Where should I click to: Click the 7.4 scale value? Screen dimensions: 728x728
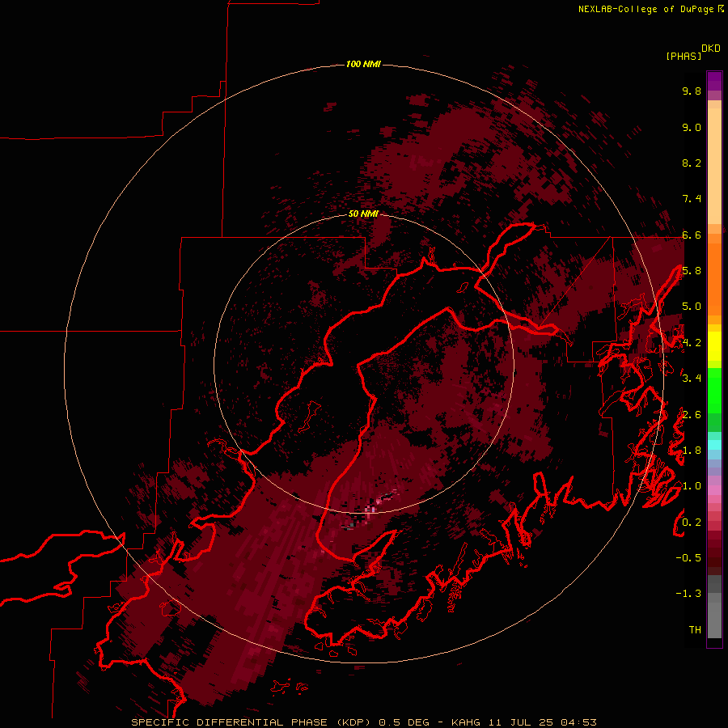pyautogui.click(x=692, y=199)
